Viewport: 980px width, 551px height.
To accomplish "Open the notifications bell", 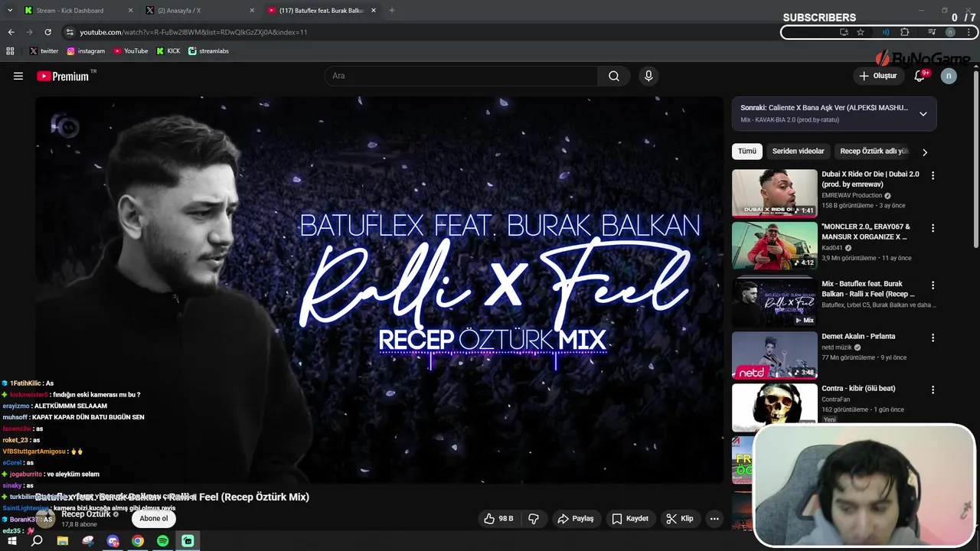I will (x=920, y=76).
